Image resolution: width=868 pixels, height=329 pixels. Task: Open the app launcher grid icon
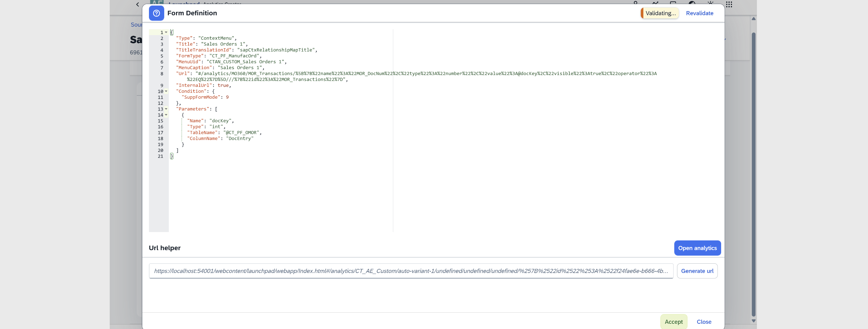point(729,5)
